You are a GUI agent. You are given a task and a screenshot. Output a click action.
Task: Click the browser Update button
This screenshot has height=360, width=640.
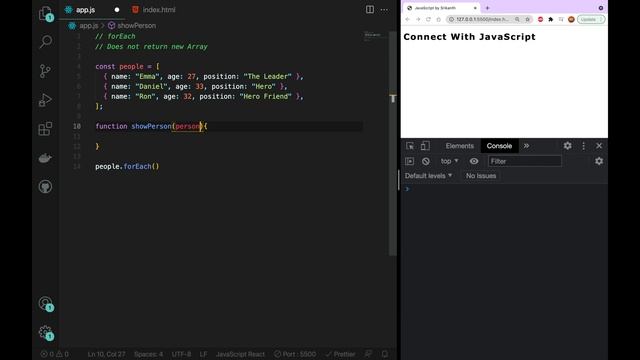tap(591, 19)
